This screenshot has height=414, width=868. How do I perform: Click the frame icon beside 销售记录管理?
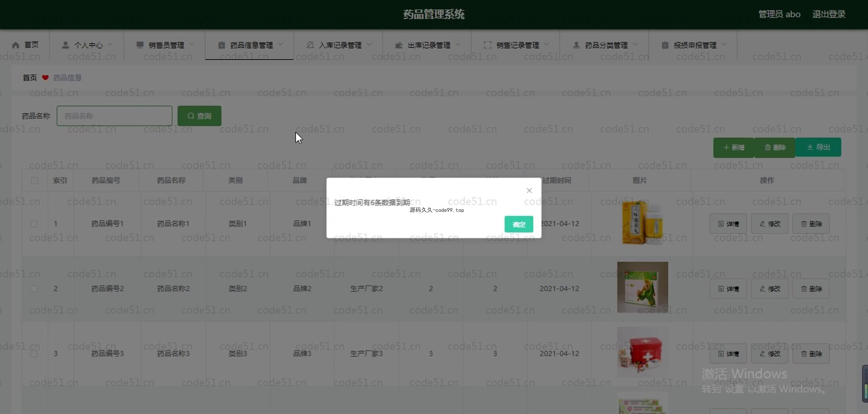click(x=488, y=45)
